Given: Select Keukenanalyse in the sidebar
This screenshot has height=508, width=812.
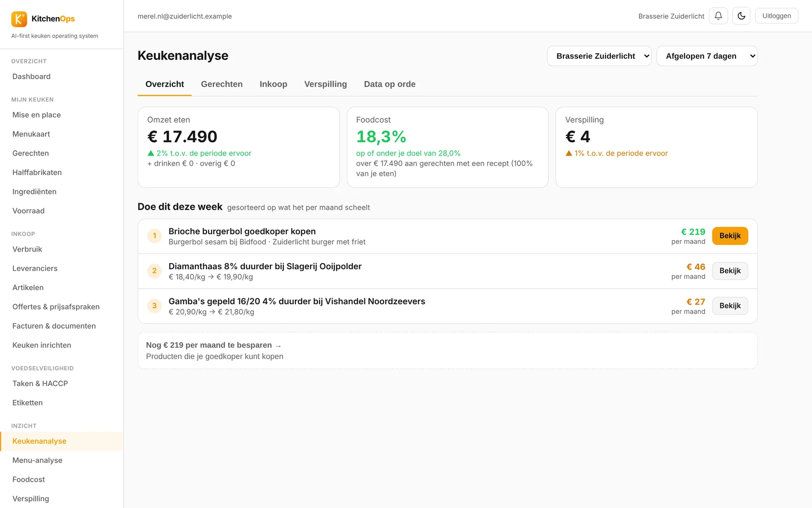Looking at the screenshot, I should pos(61,441).
